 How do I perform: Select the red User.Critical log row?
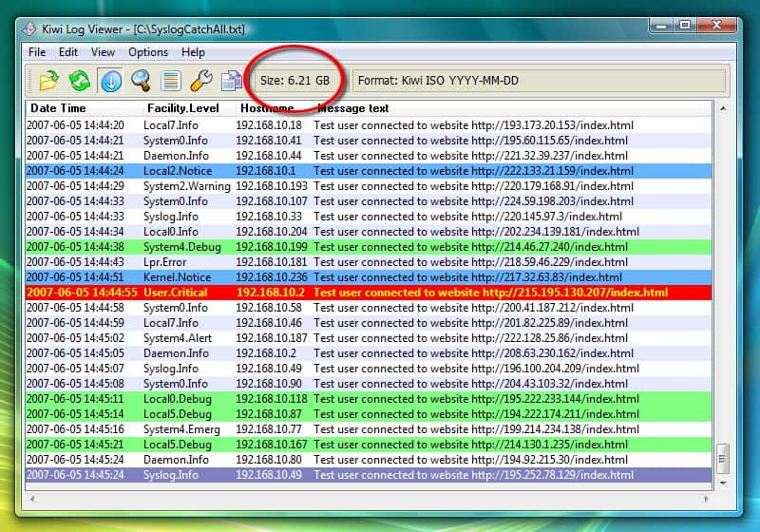(369, 293)
